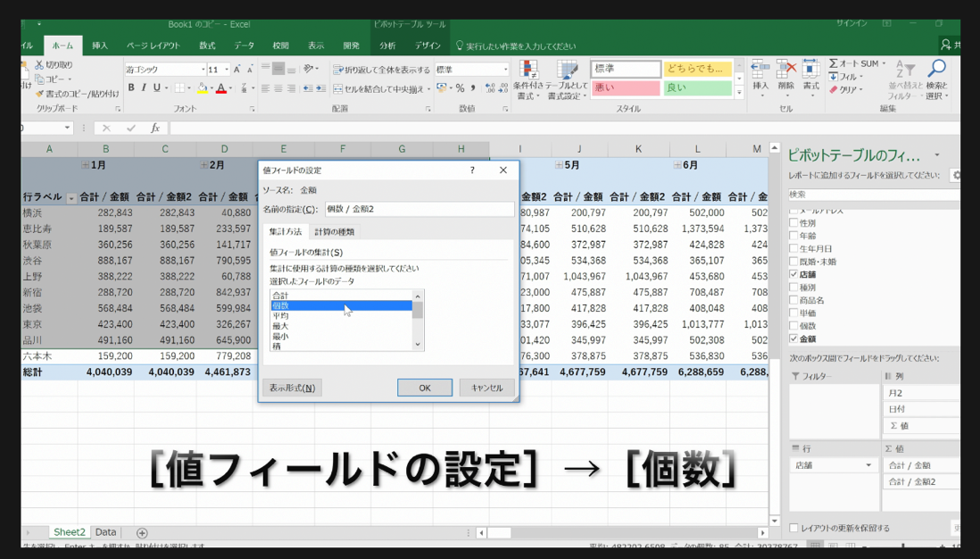Screen dimensions: 980x559
Task: Open the font name dropdown (游ゴシック)
Action: click(203, 70)
